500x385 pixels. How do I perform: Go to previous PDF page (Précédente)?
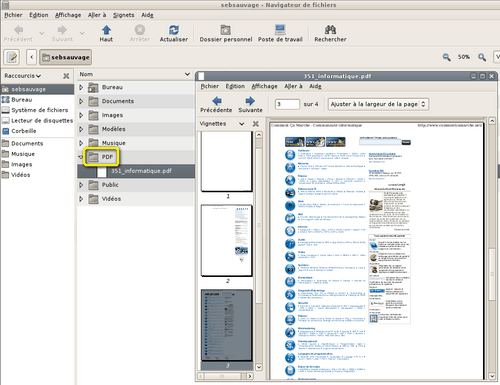click(216, 104)
